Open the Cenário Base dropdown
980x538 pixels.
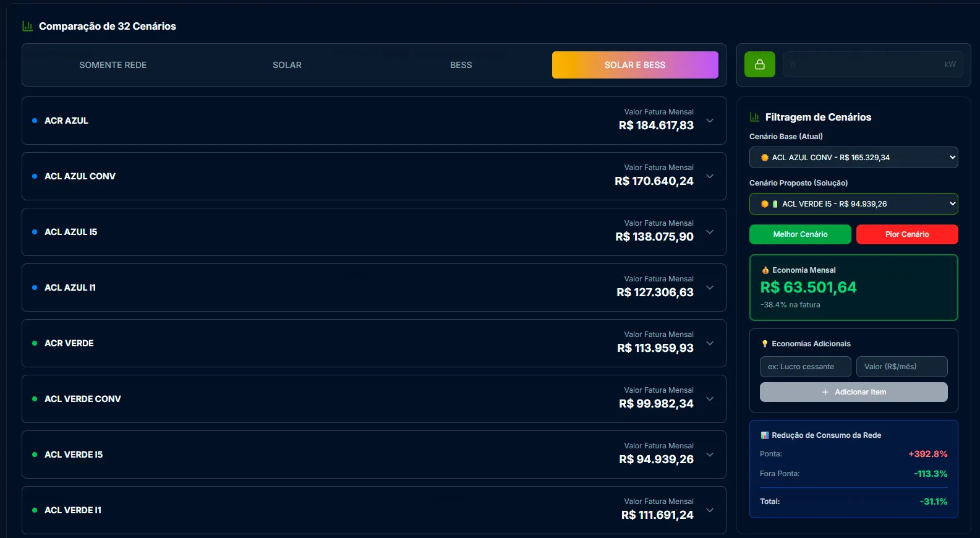(x=853, y=158)
